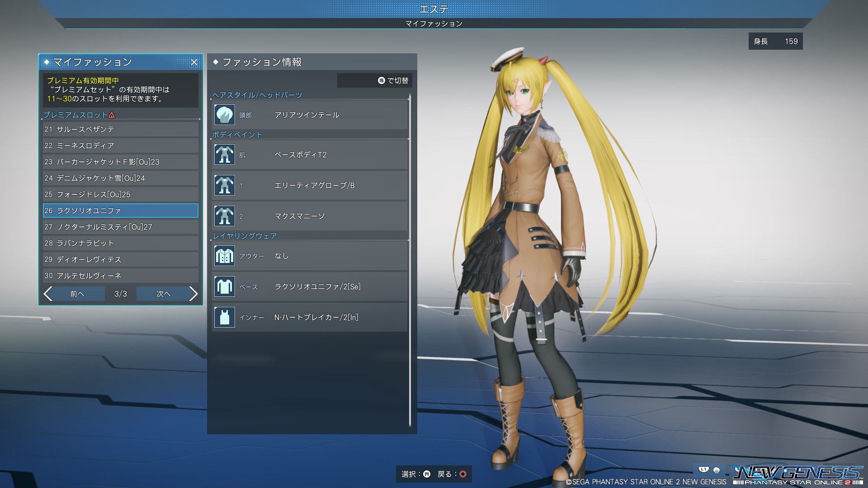Screen dimensions: 868x488
Task: Click the アリアツインテール head part row
Action: point(310,115)
